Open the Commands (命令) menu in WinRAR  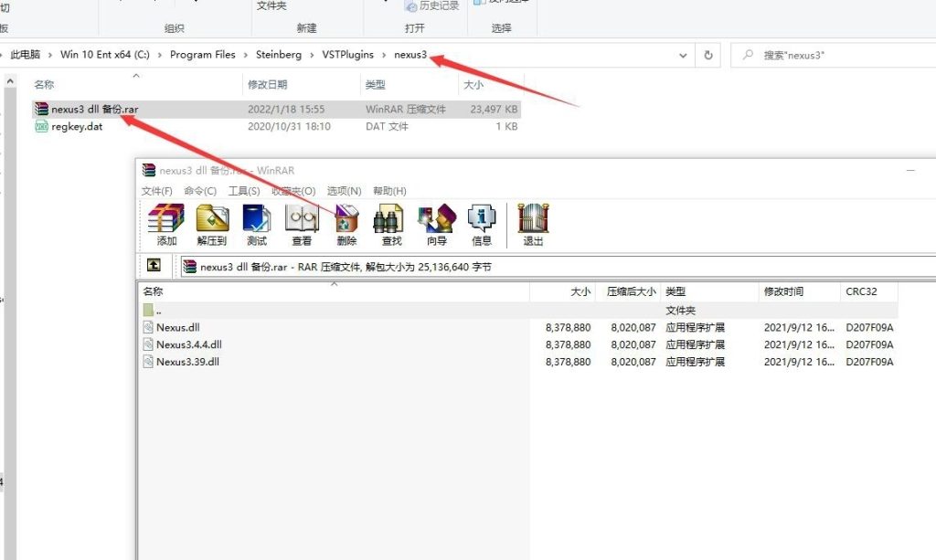point(200,191)
